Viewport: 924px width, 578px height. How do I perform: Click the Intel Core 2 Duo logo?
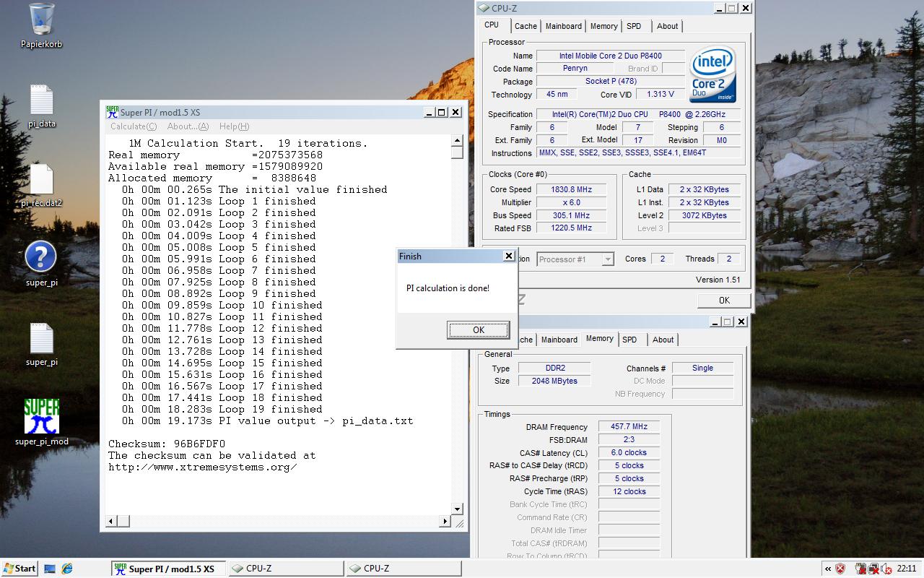(x=712, y=74)
